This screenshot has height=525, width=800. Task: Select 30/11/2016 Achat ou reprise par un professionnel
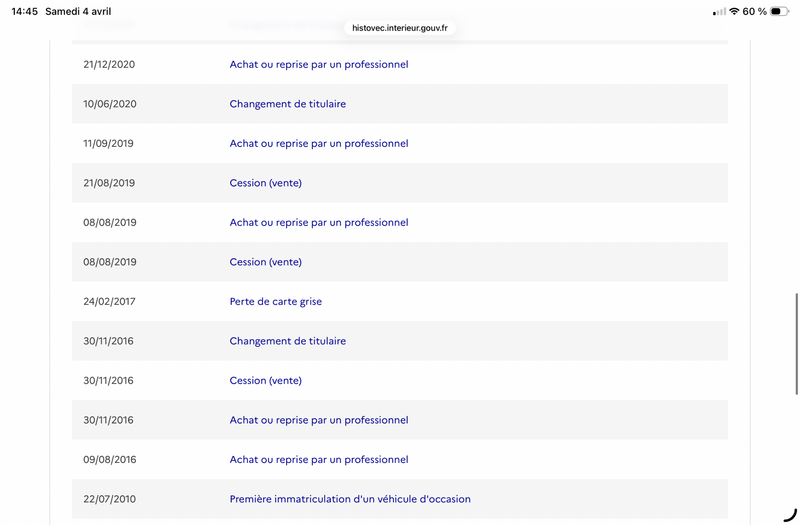click(x=318, y=420)
